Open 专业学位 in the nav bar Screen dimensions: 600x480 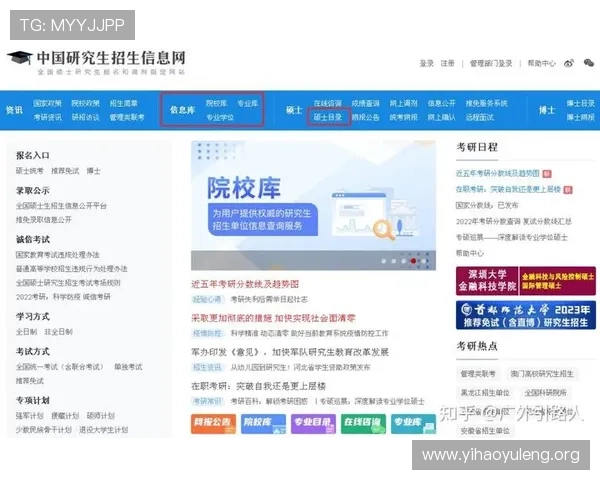tap(220, 117)
